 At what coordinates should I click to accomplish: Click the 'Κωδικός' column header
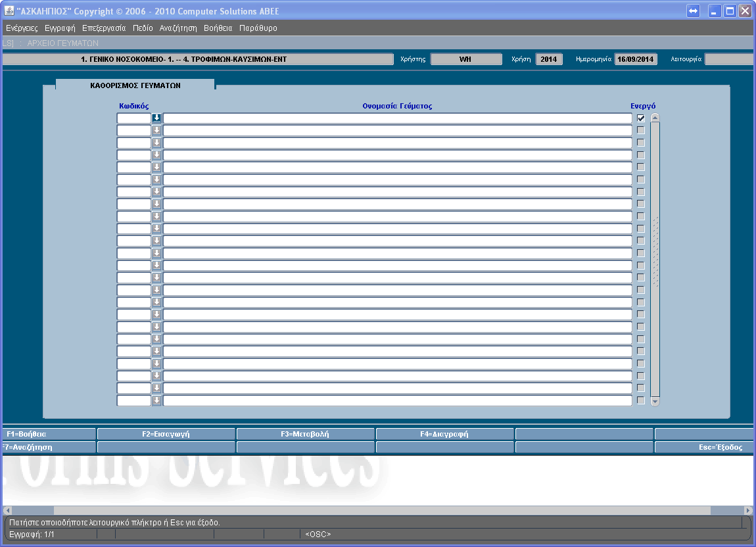point(134,106)
